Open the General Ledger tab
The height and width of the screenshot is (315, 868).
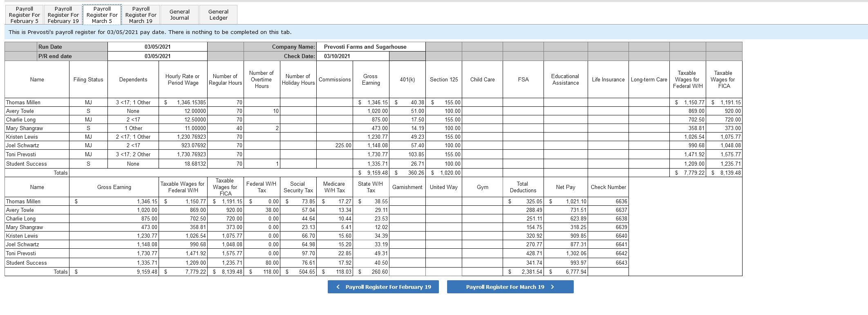[219, 15]
